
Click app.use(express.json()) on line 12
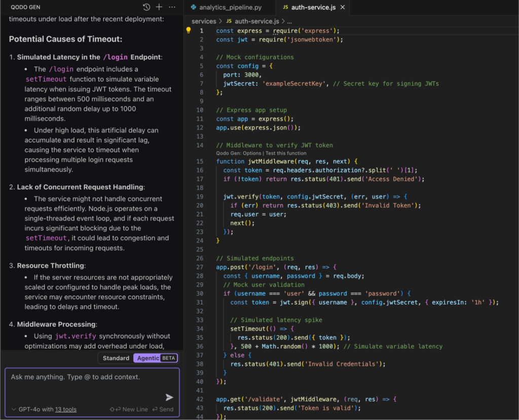(x=258, y=128)
